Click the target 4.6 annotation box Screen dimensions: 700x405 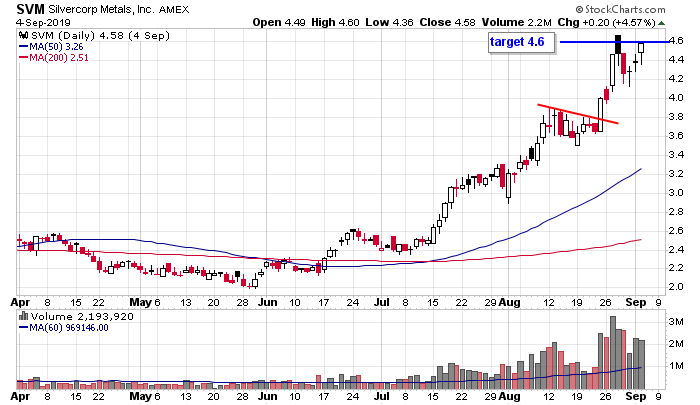tap(521, 42)
